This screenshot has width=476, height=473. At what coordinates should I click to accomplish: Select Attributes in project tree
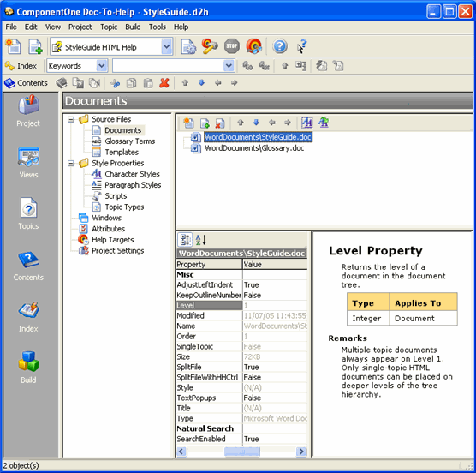click(108, 229)
